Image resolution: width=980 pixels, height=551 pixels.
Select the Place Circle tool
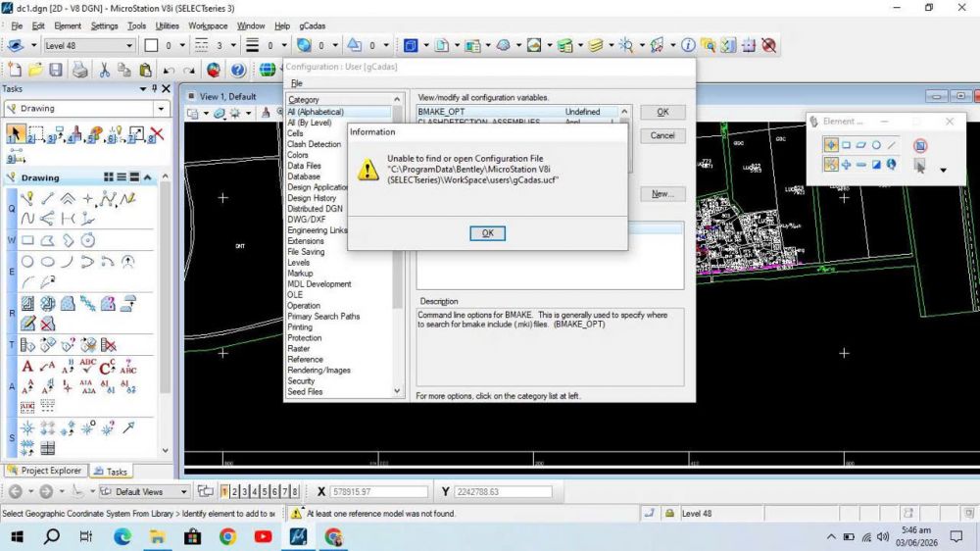click(x=27, y=262)
